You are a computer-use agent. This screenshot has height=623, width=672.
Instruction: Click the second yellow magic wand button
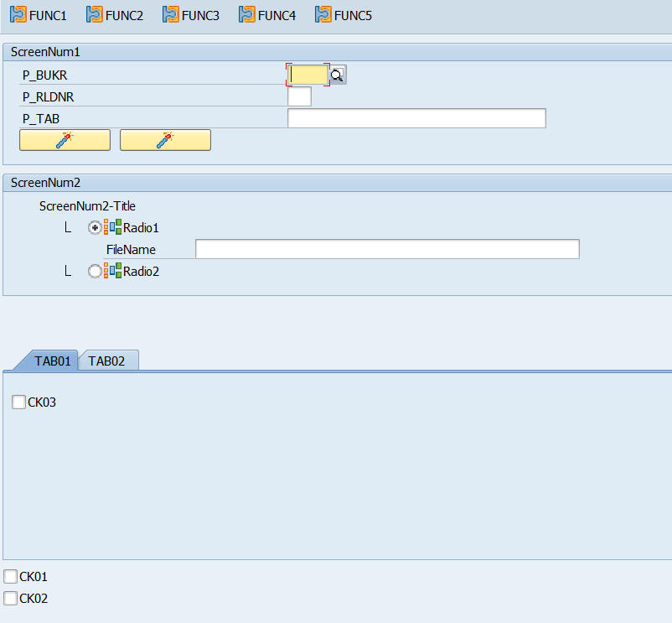click(165, 140)
